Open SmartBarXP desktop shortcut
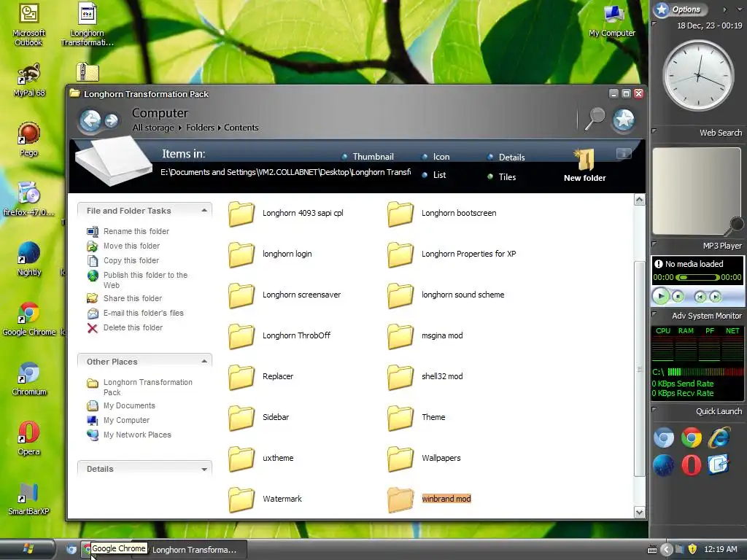747x560 pixels. (x=28, y=499)
